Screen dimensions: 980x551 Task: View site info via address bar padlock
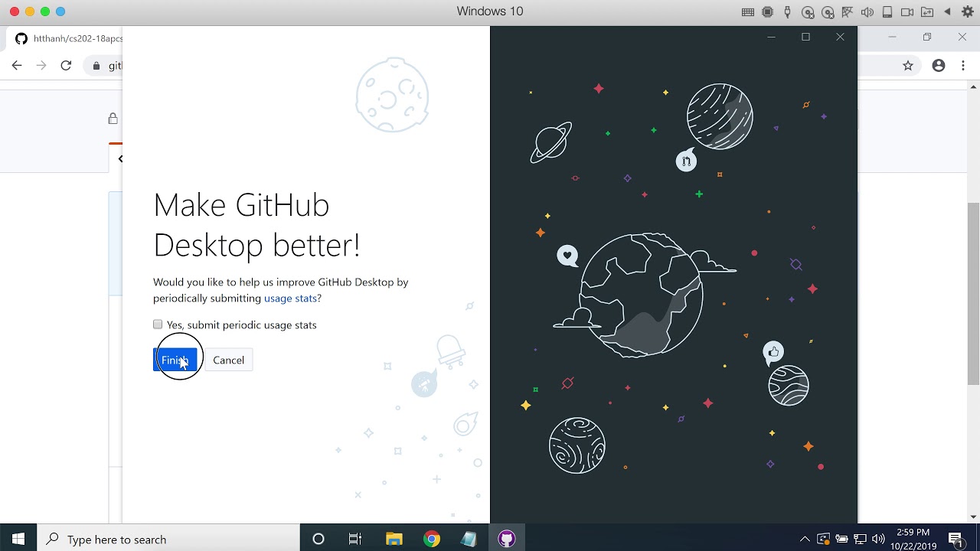[x=96, y=66]
